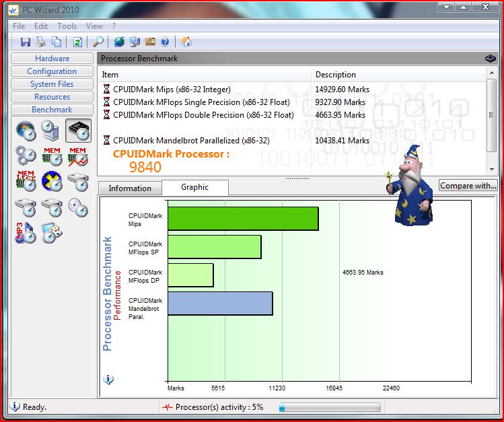Click the Save floppy disk toolbar icon
Viewport: 504px width, 422px height.
tap(26, 42)
